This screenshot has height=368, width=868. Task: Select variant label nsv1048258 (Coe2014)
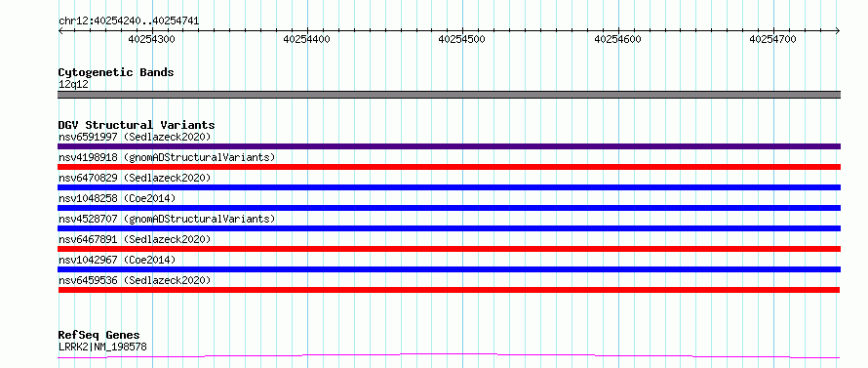[117, 198]
